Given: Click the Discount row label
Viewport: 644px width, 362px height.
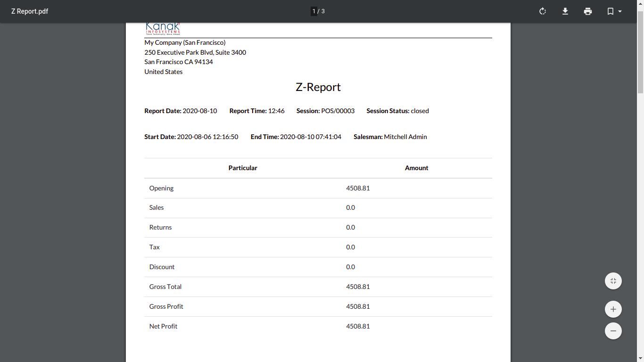Looking at the screenshot, I should tap(162, 267).
